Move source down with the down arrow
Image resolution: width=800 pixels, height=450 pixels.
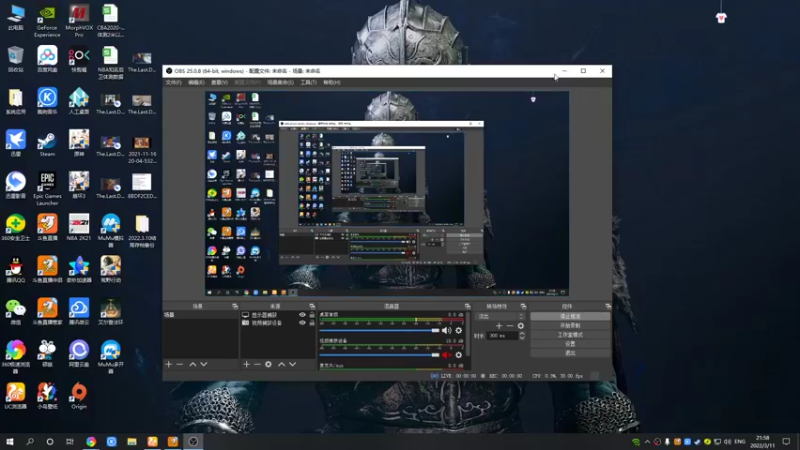(292, 364)
